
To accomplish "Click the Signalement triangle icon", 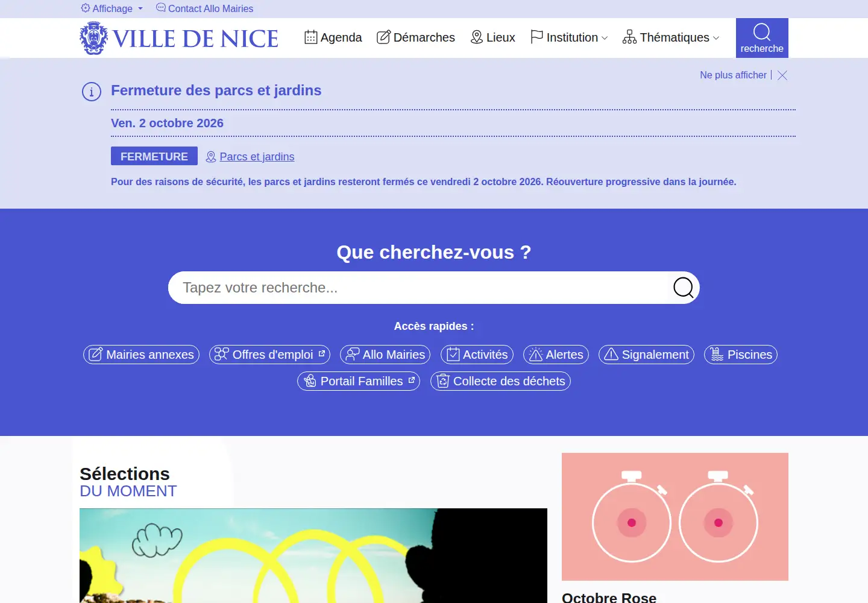I will click(x=611, y=354).
